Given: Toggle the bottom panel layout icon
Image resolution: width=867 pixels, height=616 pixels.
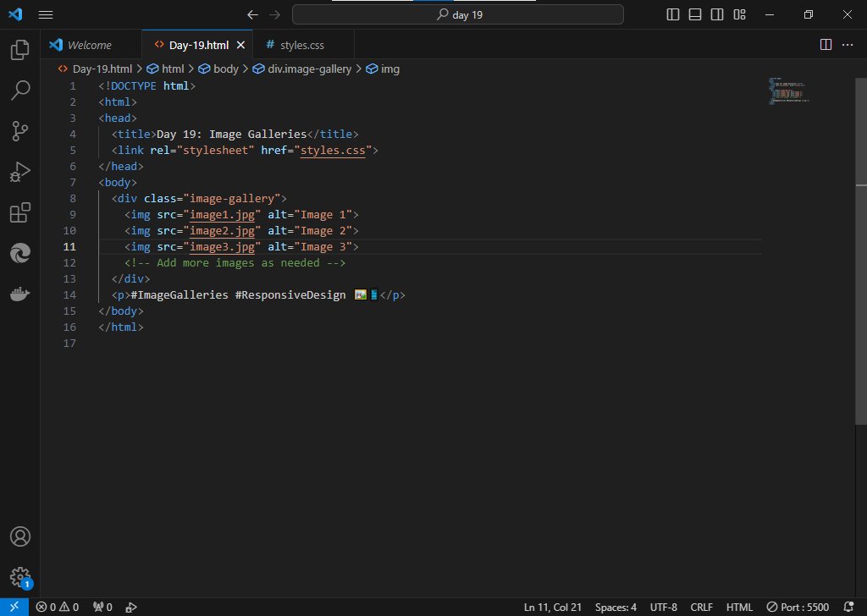Looking at the screenshot, I should [695, 15].
